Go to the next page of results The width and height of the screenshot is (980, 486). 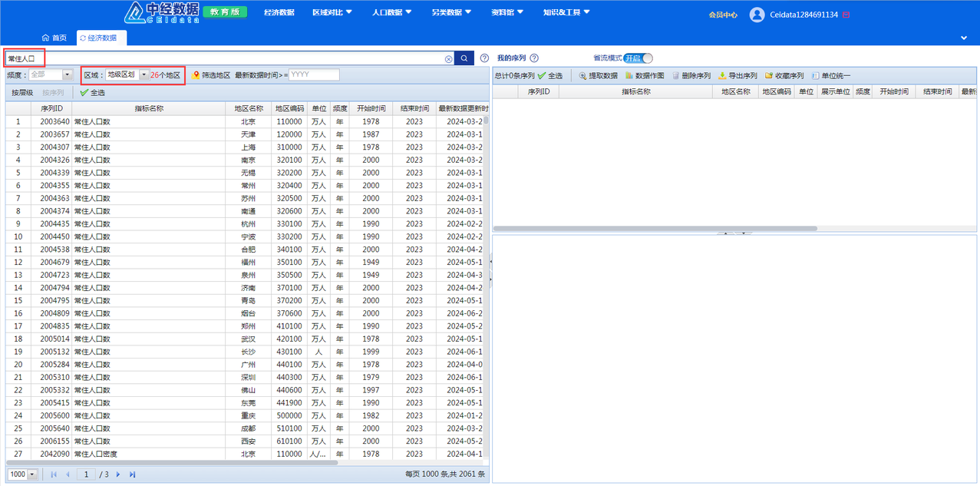(118, 474)
